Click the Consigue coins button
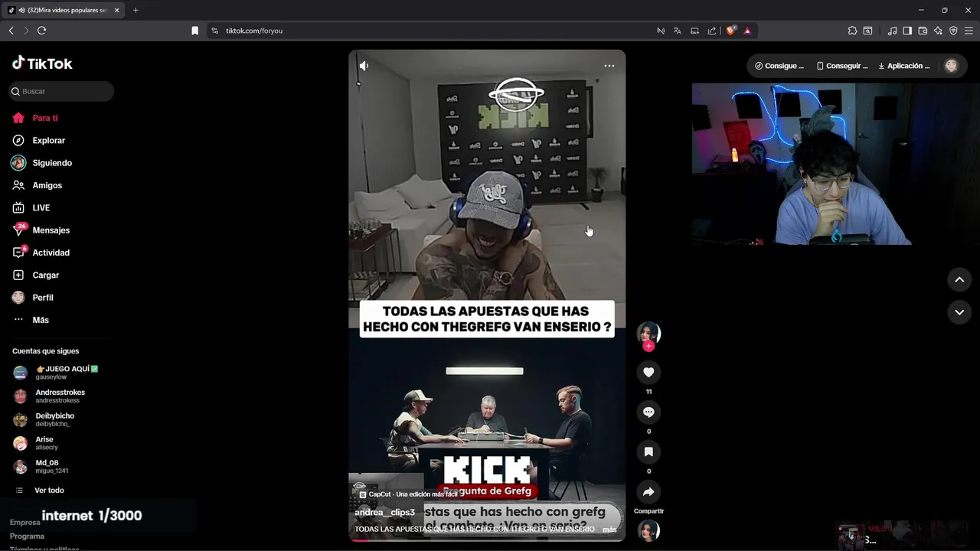 coord(779,66)
